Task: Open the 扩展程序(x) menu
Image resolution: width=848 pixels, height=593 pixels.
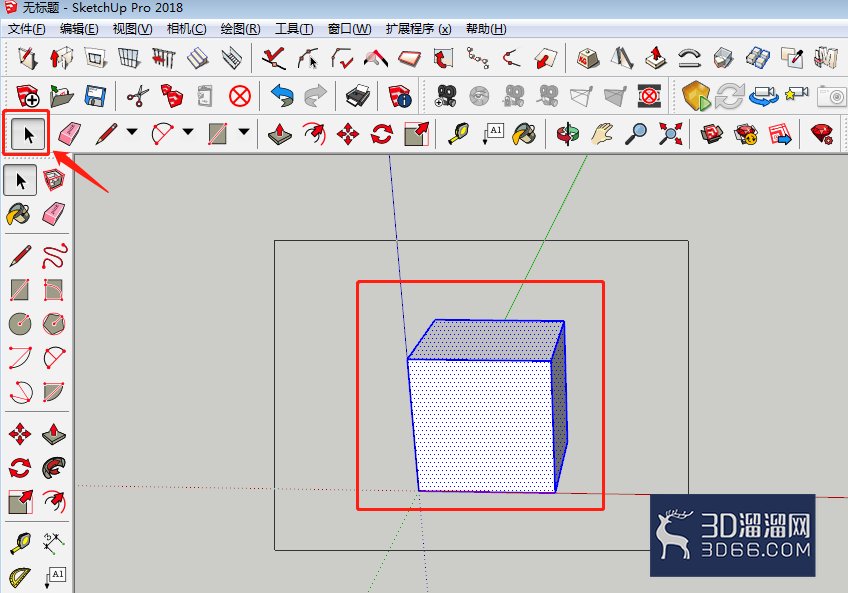Action: point(418,29)
